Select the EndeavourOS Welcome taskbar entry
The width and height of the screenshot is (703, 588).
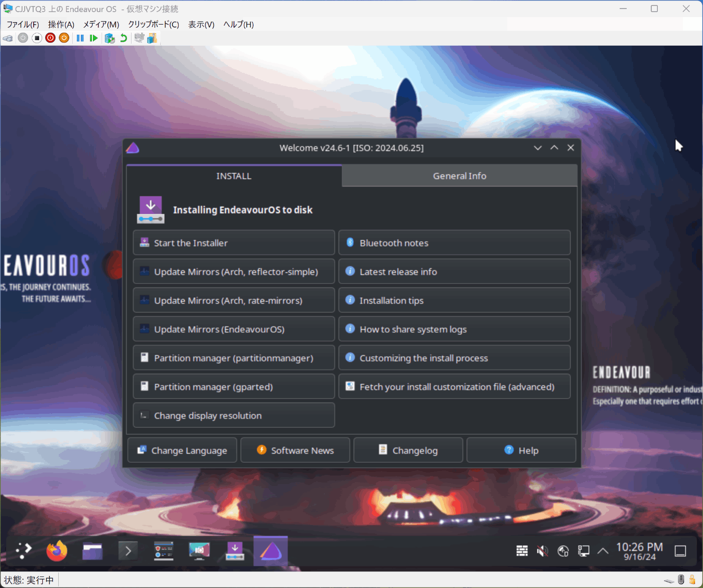[x=271, y=551]
